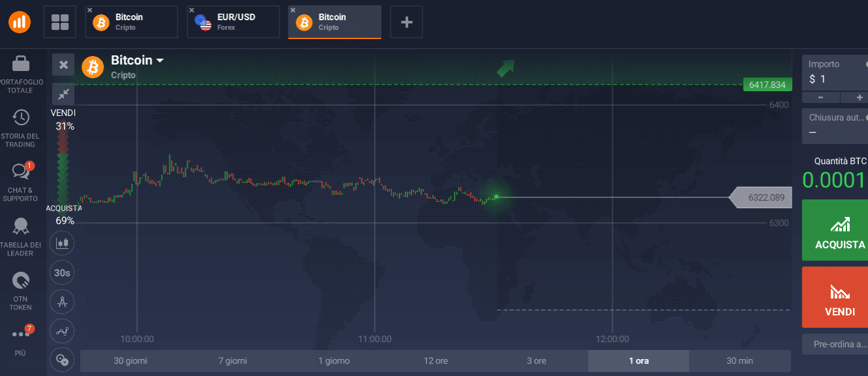Select the 30 min time range

click(740, 361)
